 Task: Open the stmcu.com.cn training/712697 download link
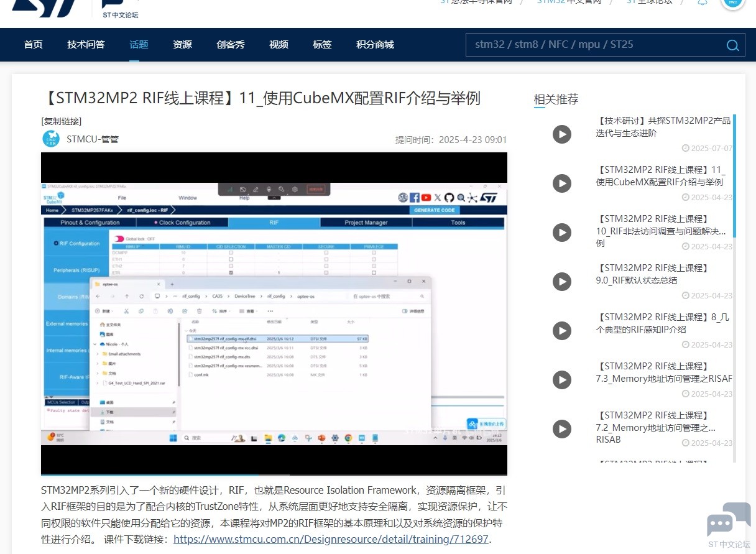pos(331,539)
